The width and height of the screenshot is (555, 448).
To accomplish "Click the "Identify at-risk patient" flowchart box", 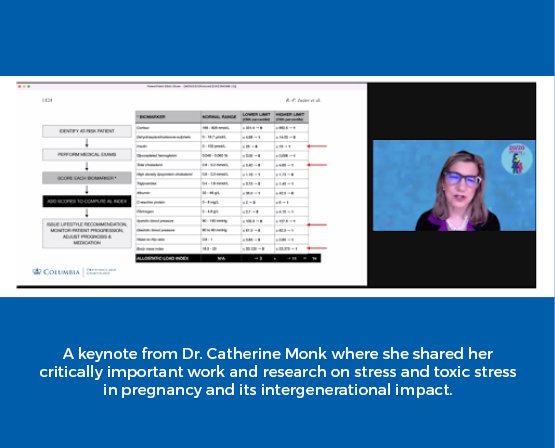I will tap(87, 131).
